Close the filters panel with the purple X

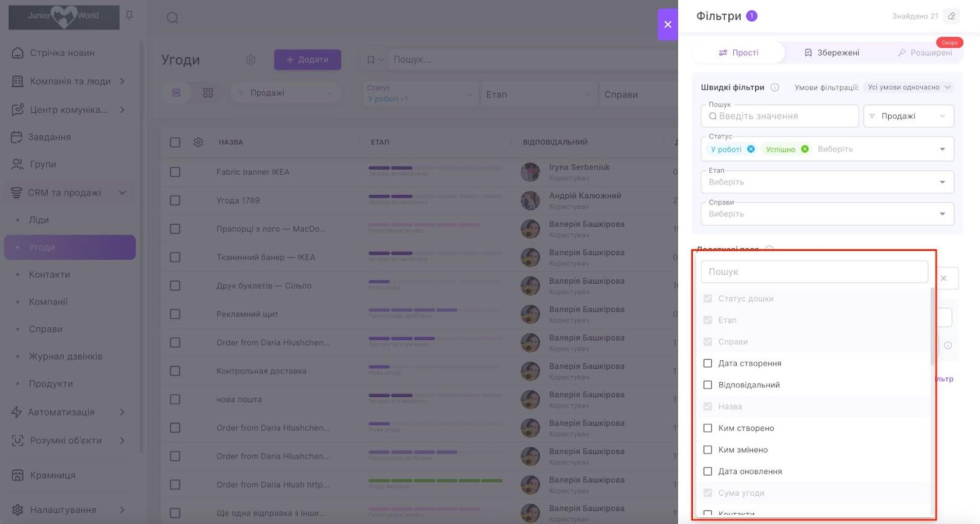668,25
